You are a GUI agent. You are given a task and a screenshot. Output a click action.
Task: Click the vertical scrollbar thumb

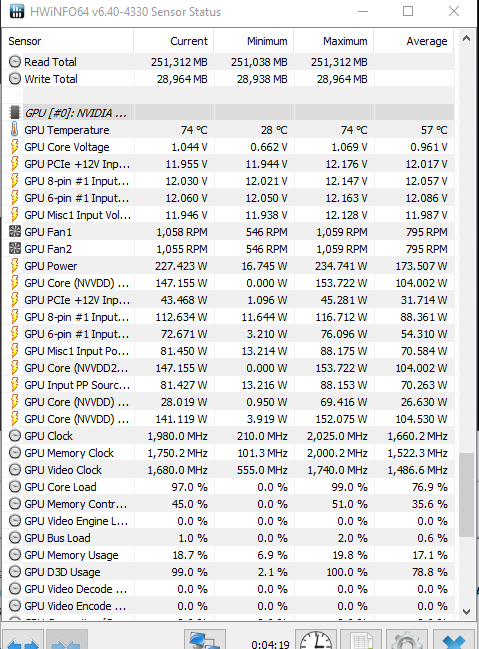[x=466, y=494]
